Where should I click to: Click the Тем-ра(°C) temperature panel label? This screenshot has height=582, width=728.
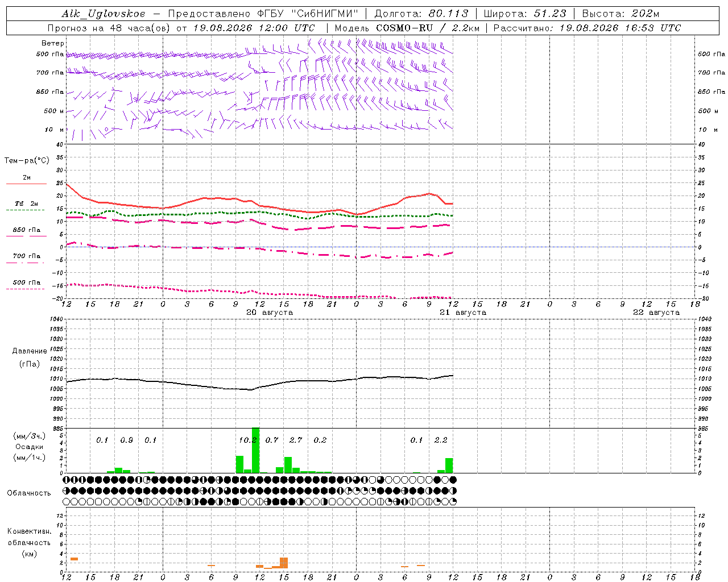[27, 161]
